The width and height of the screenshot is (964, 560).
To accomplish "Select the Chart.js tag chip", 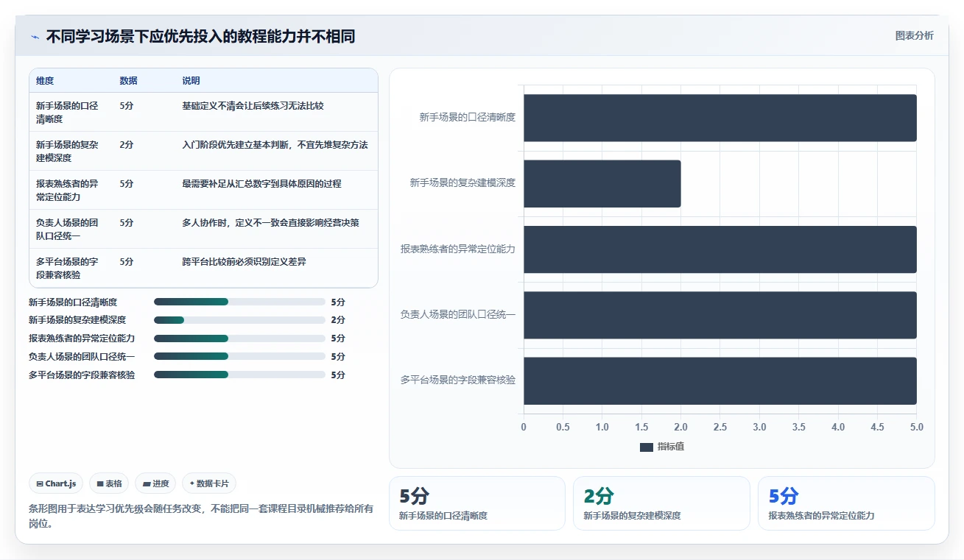I will click(x=57, y=483).
